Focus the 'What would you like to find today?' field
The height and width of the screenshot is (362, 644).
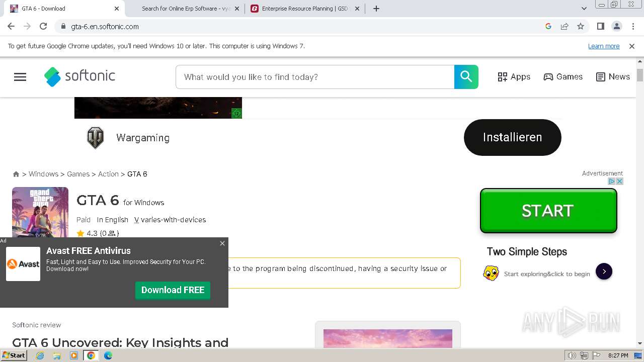tap(315, 77)
